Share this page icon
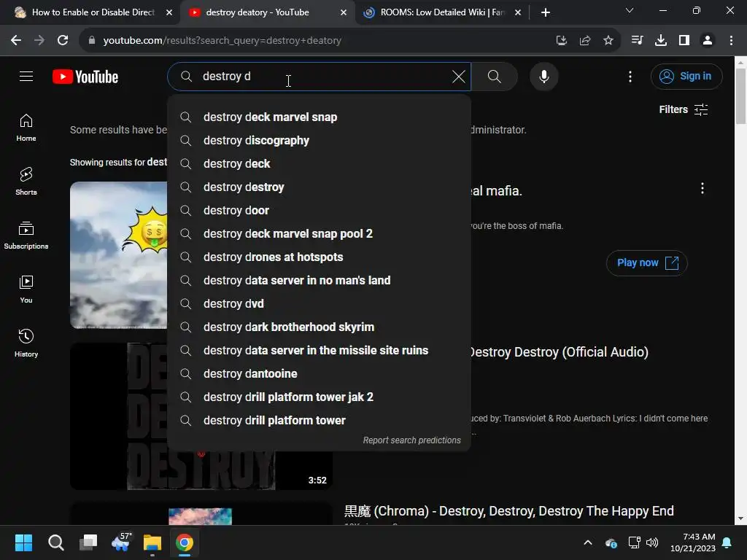 pyautogui.click(x=585, y=41)
